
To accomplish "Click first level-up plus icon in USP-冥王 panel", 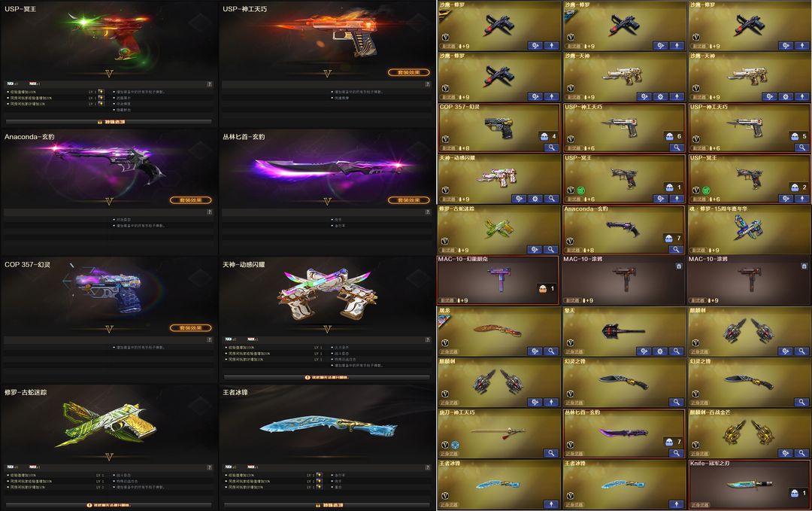I will (101, 92).
